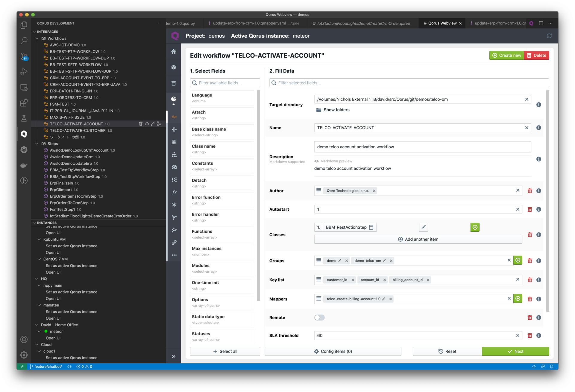This screenshot has width=575, height=392.
Task: Edit the BBM_RestActionStep class entry
Action: point(423,227)
